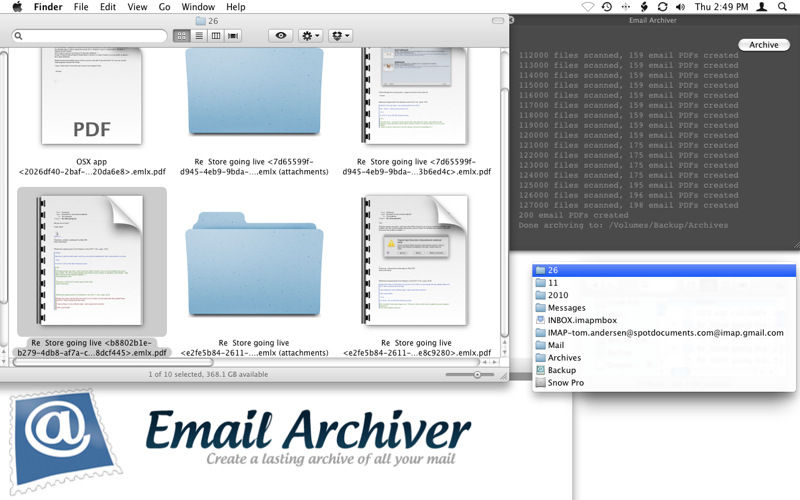
Task: Click '1 of 10 selected' status text
Action: click(x=208, y=374)
